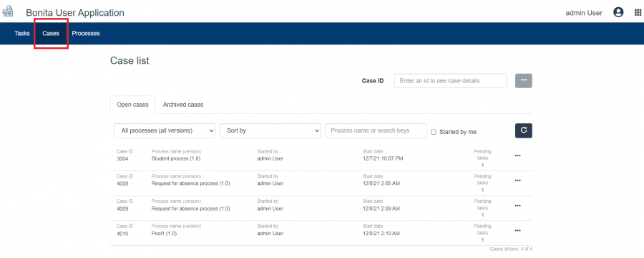644x258 pixels.
Task: Click the process name search field
Action: click(x=376, y=130)
